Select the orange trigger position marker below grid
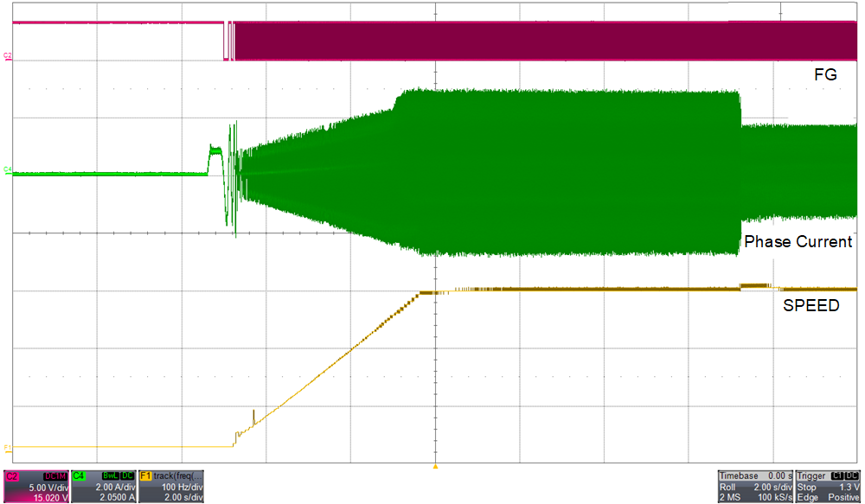Viewport: 865px width, 504px height. pos(436,467)
